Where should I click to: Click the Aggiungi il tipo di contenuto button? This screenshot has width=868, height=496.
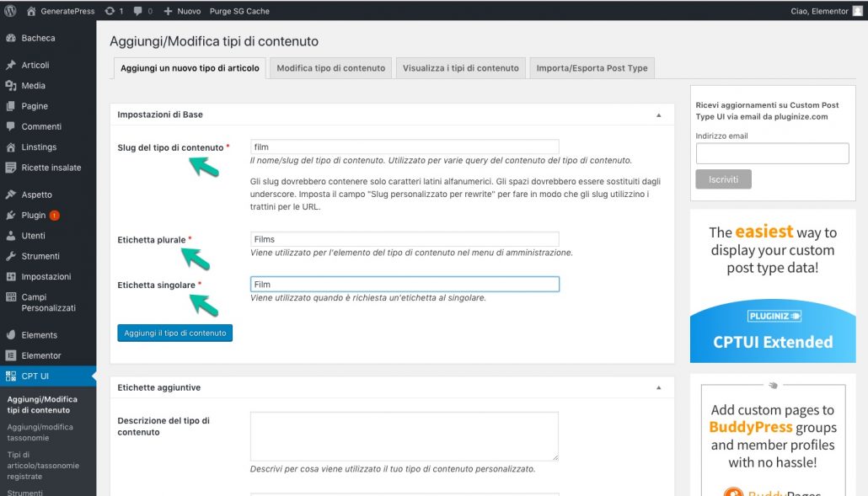coord(174,333)
